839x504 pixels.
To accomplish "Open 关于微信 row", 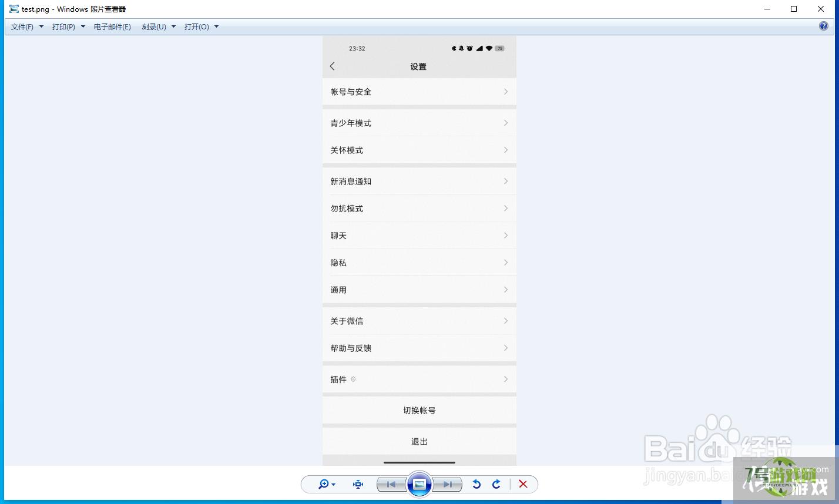I will [x=419, y=321].
